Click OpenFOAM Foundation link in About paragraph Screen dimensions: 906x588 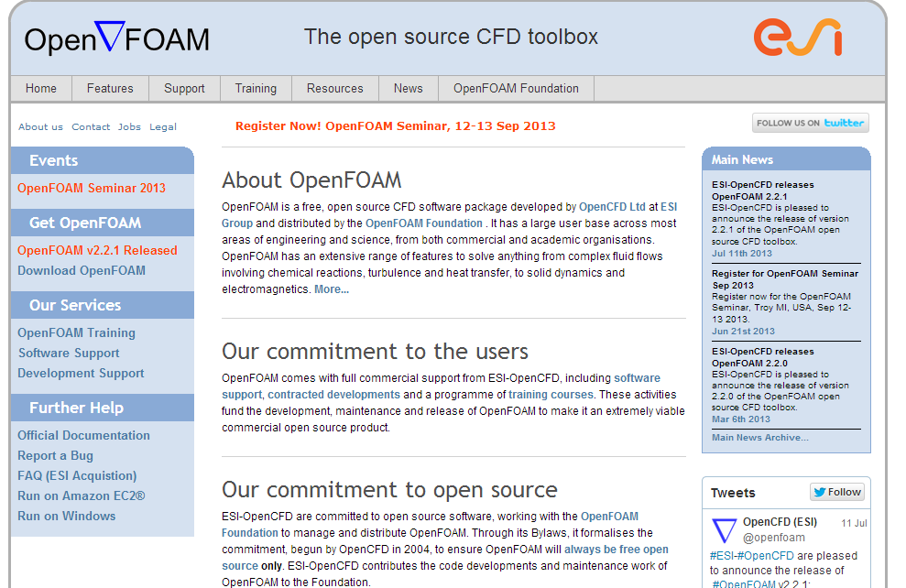click(423, 223)
